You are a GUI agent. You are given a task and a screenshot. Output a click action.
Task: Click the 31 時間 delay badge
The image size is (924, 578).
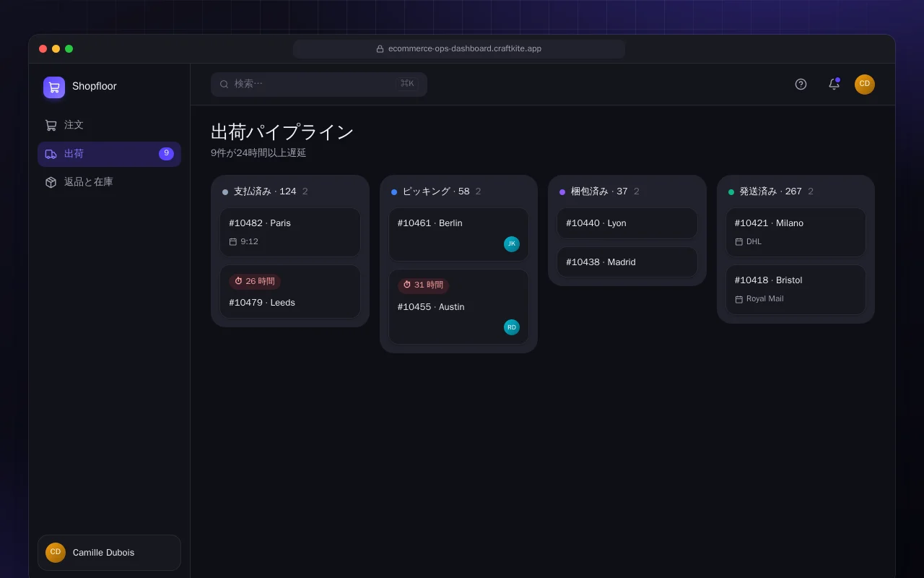coord(423,285)
